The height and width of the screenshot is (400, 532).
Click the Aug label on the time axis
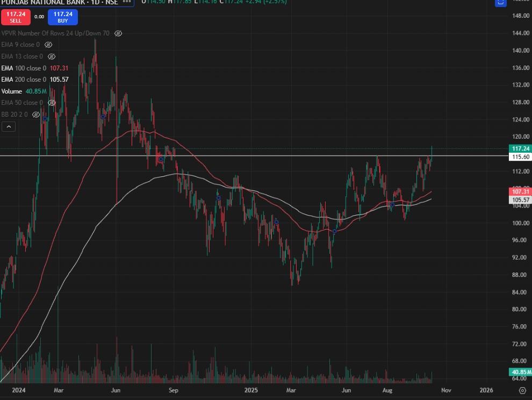pos(387,390)
